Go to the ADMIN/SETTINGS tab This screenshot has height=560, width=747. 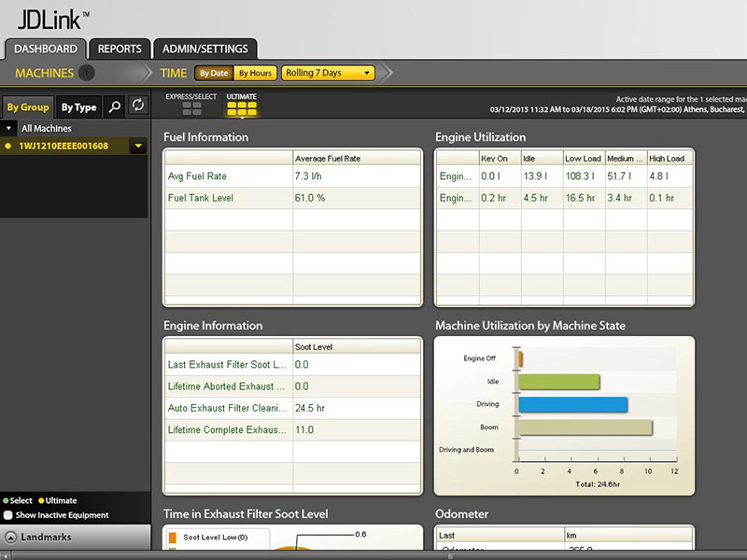205,49
